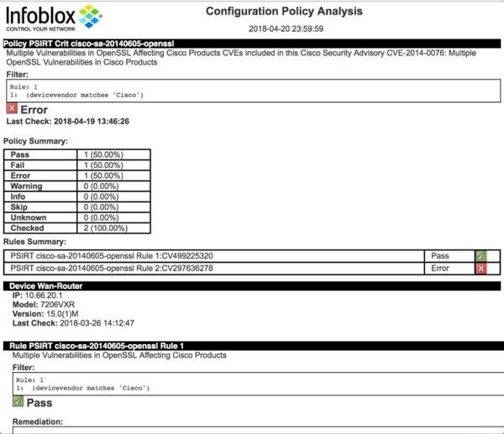Click the Rules Summary heading
Viewport: 504px width, 434px height.
pyautogui.click(x=34, y=242)
